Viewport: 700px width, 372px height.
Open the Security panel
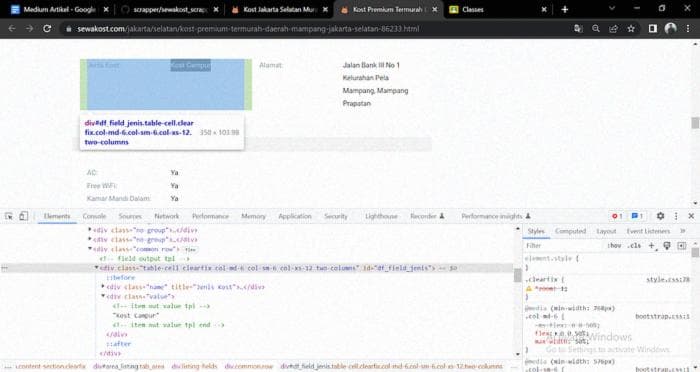336,216
